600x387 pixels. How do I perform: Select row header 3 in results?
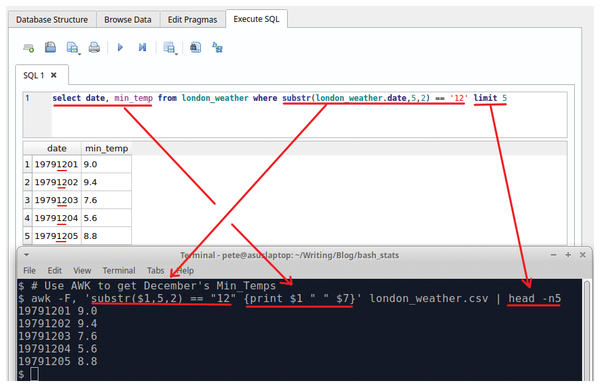point(27,200)
